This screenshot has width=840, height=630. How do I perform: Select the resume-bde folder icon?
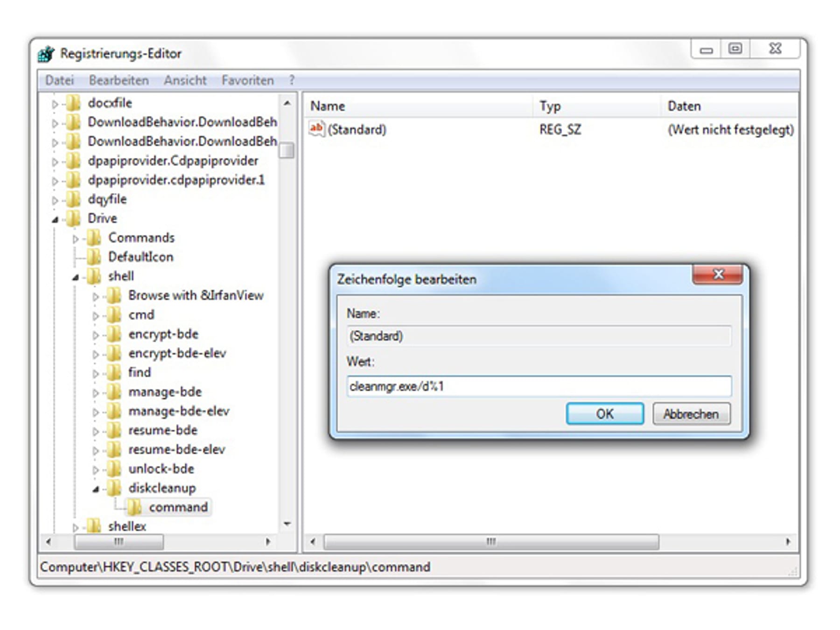114,430
